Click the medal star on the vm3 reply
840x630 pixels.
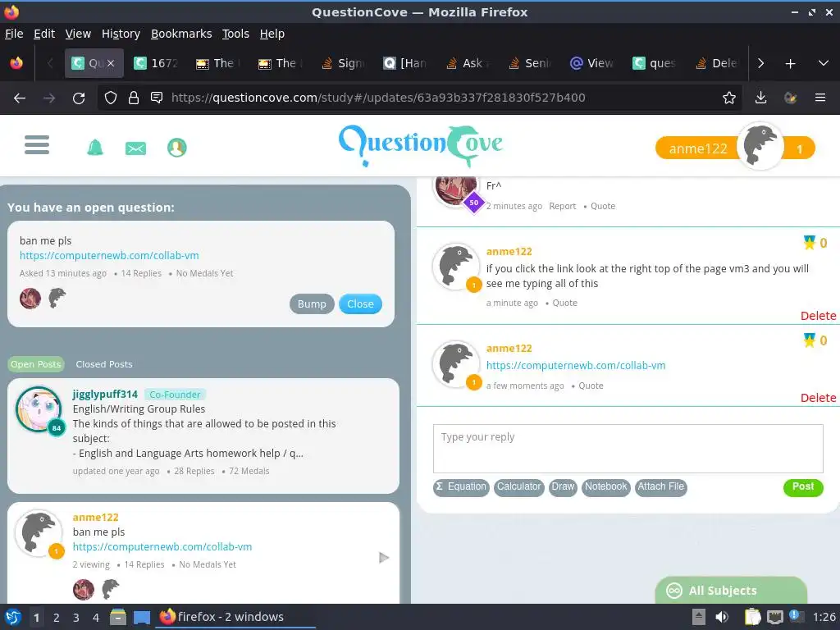(809, 243)
